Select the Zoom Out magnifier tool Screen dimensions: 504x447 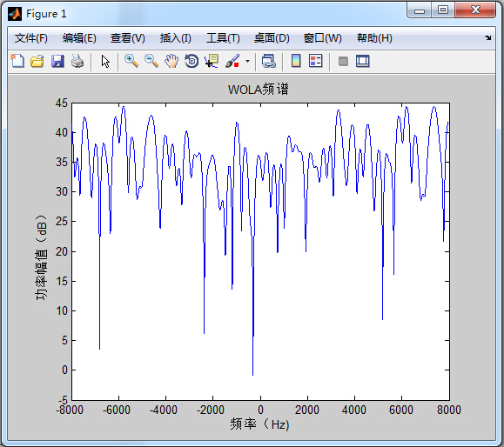[151, 61]
